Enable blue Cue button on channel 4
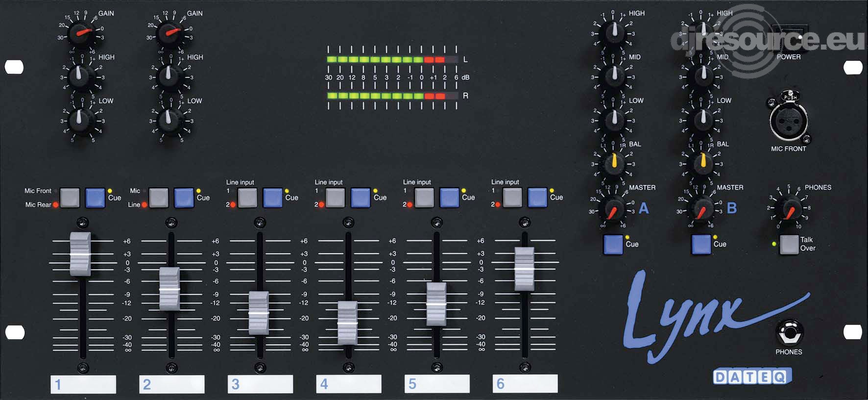The image size is (868, 400). click(361, 198)
